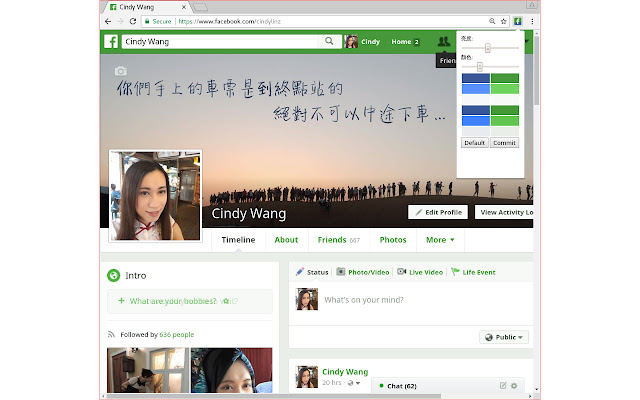Open the account menu arrow in navigation bar
The width and height of the screenshot is (640, 400).
527,41
